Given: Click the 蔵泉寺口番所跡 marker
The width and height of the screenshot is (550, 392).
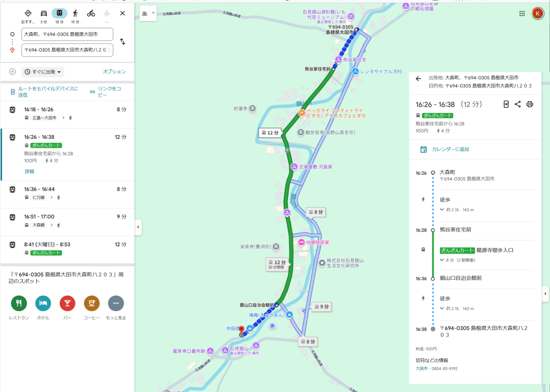Looking at the screenshot, I should pyautogui.click(x=210, y=351).
